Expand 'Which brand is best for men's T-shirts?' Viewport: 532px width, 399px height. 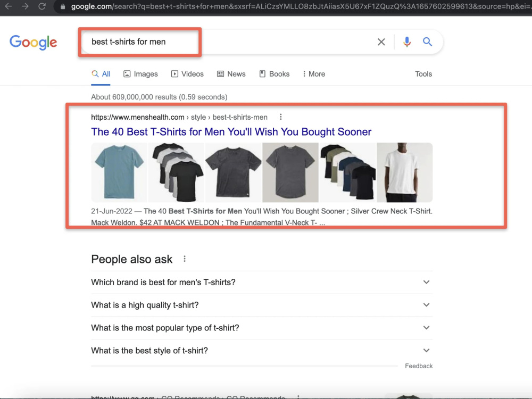pyautogui.click(x=262, y=282)
